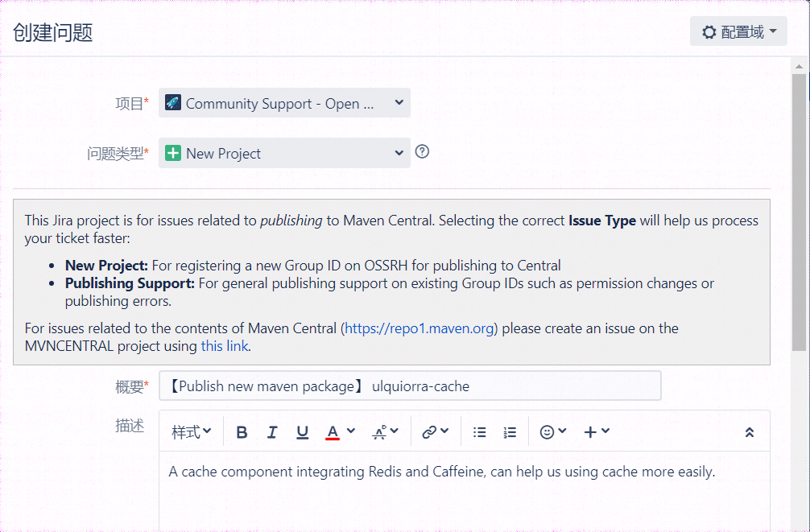Open the more text formatting dropdown

(x=385, y=432)
